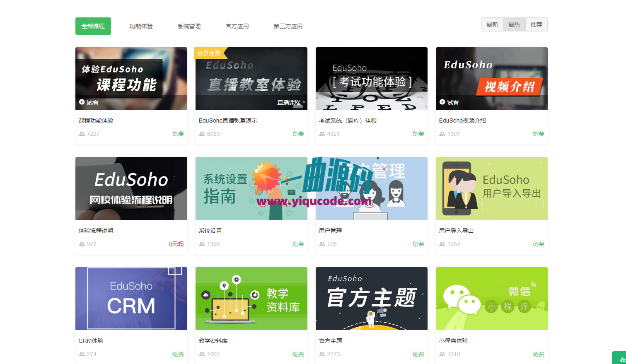Click 免费 price on 课程功能体验

pos(178,134)
